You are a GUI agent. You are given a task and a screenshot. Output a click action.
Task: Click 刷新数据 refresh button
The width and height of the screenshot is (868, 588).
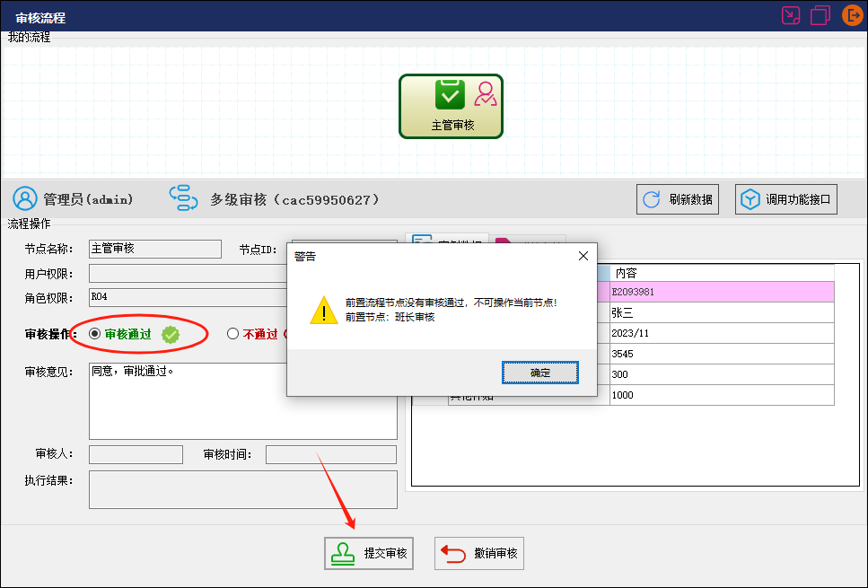(678, 199)
